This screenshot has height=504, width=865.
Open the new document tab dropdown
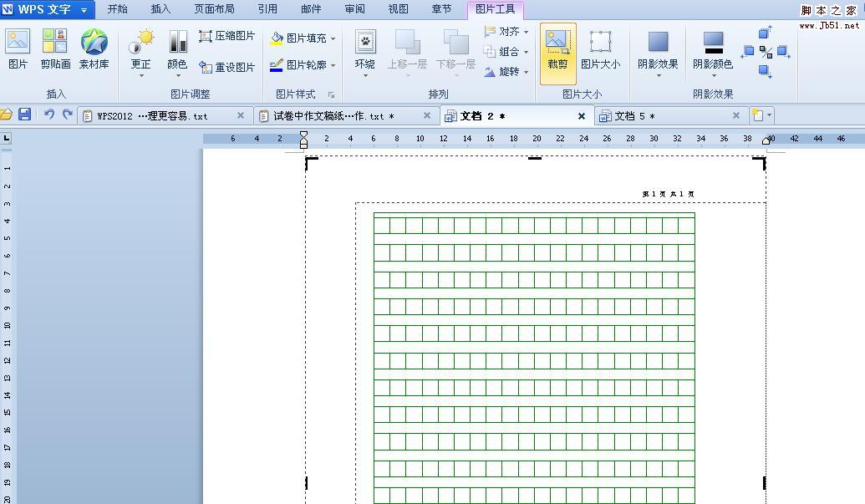click(x=770, y=115)
